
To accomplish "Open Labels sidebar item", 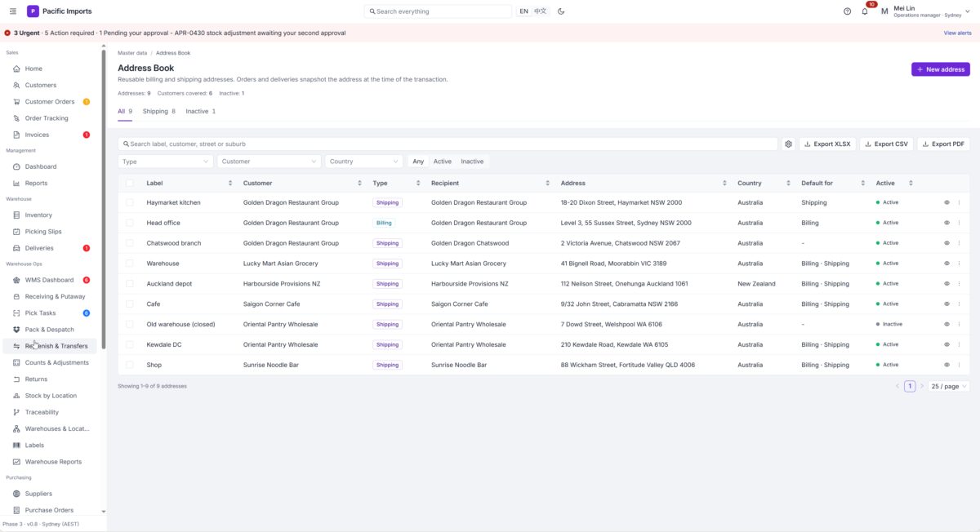I will click(51, 446).
